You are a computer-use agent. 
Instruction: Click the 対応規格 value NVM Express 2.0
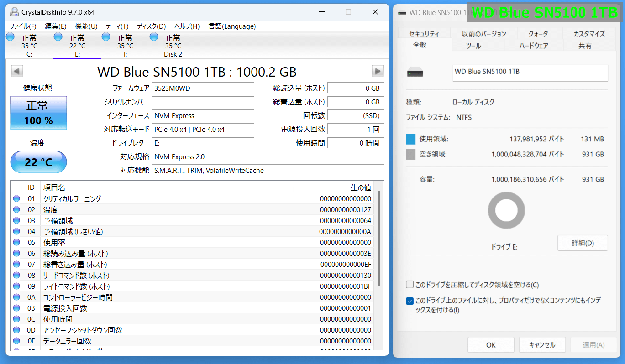pyautogui.click(x=268, y=157)
